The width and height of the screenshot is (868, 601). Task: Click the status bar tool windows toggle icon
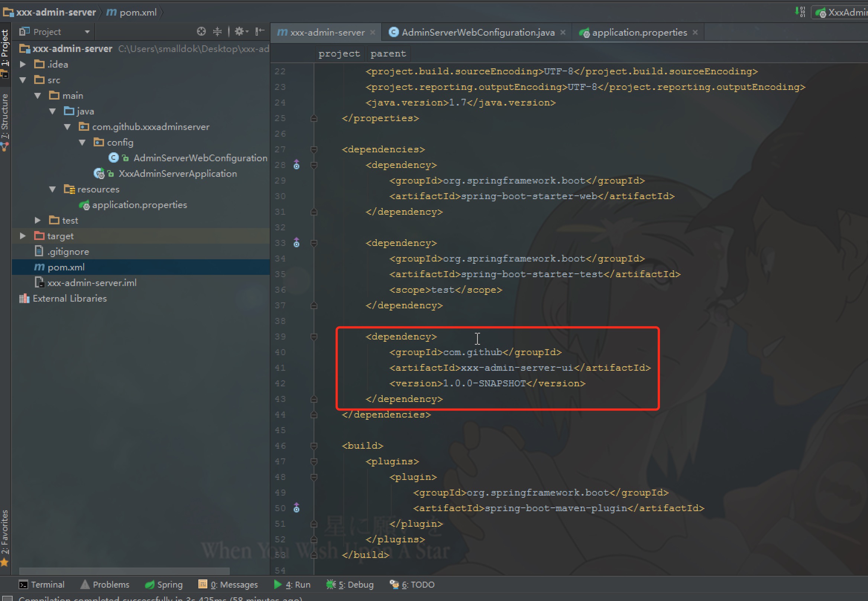pos(7,598)
